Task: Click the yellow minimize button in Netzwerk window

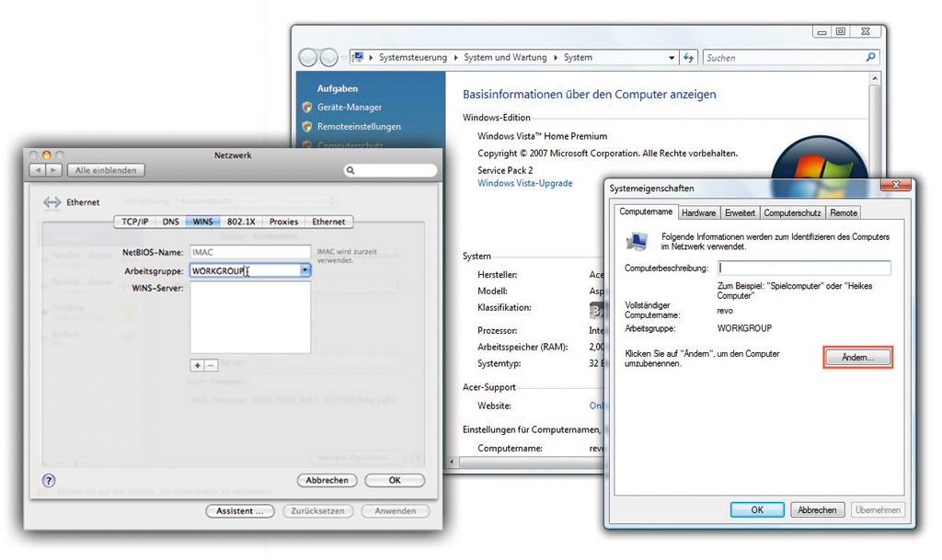Action: 46,154
